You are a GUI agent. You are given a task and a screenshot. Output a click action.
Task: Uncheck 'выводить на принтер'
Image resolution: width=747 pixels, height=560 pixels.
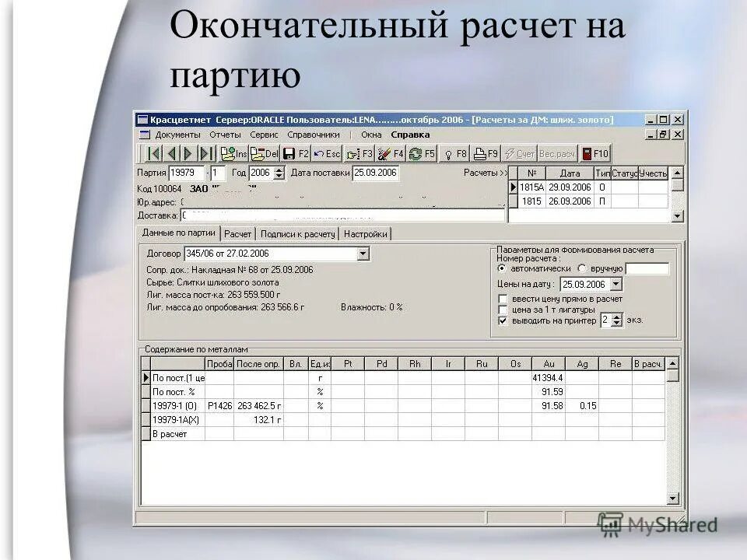[x=502, y=320]
